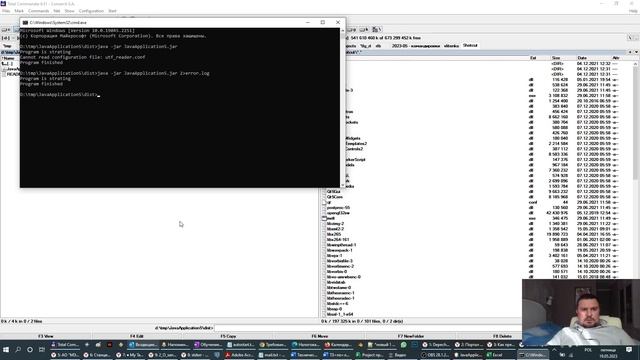Sort right panel by Date column
This screenshot has width=640, height=360.
pyautogui.click(x=582, y=58)
